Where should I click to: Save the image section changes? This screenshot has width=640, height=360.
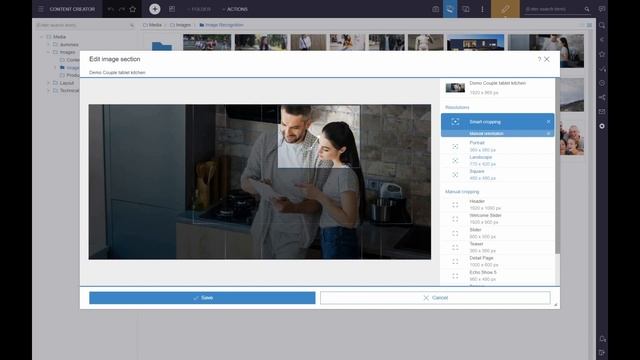[202, 298]
